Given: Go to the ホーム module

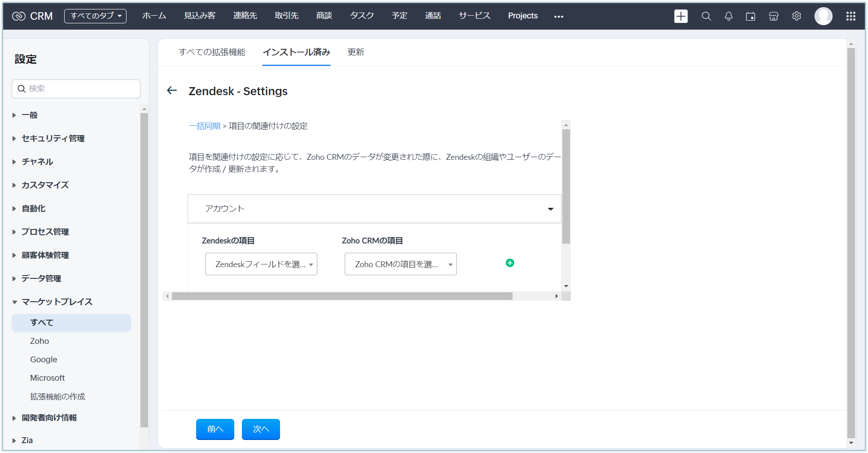Looking at the screenshot, I should tap(154, 16).
